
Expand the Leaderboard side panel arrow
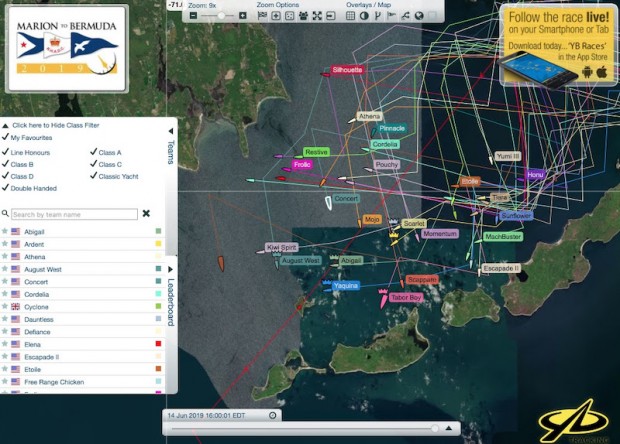[171, 269]
